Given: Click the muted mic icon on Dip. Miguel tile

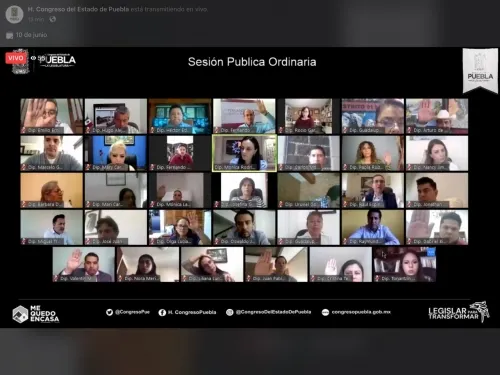Looking at the screenshot, I should coord(24,241).
